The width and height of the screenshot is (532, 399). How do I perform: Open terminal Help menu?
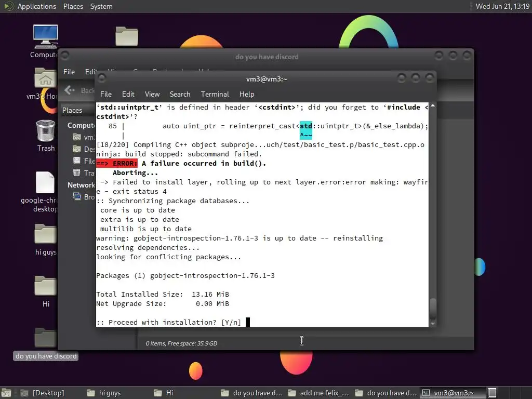coord(247,94)
